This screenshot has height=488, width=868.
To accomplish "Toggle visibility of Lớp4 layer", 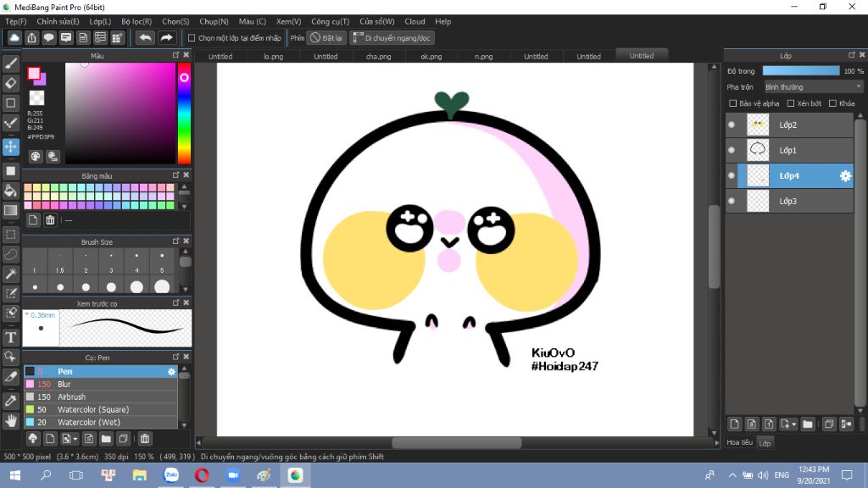I will [732, 176].
